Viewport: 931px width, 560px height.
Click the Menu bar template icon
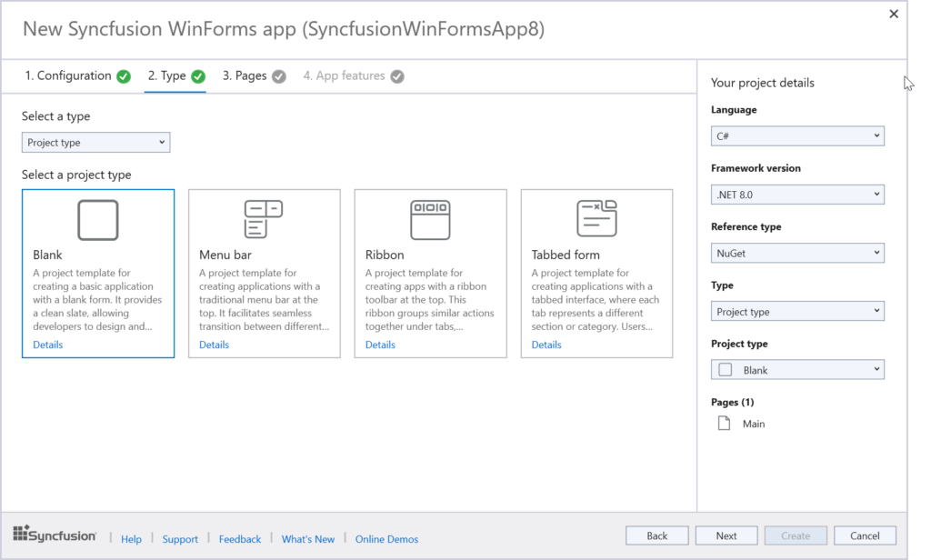click(x=264, y=219)
